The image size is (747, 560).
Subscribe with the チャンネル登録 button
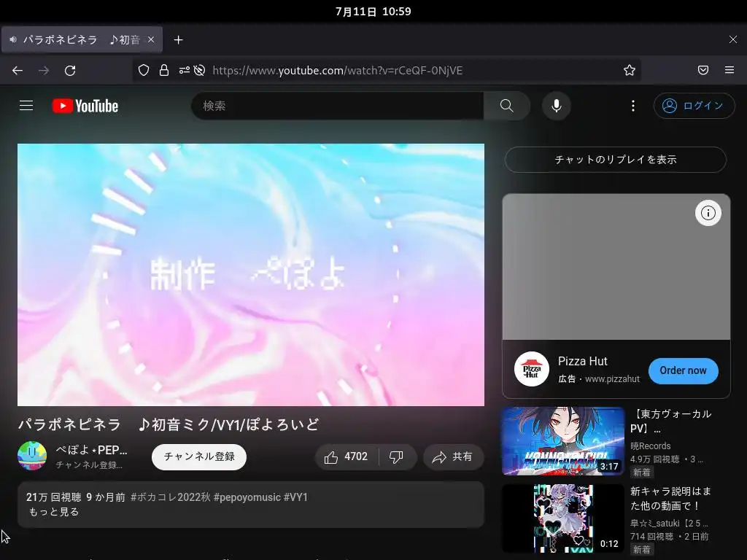[x=199, y=456]
